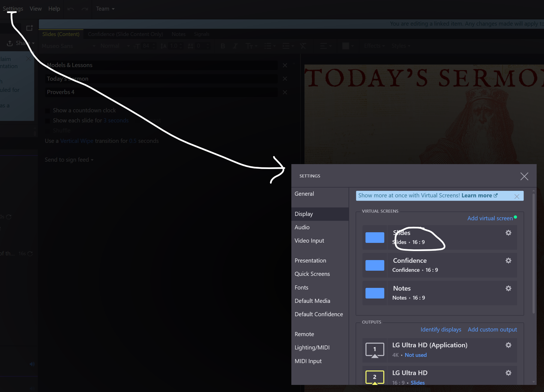The image size is (544, 392).
Task: Expand the Send to sign feed dropdown
Action: (x=69, y=160)
